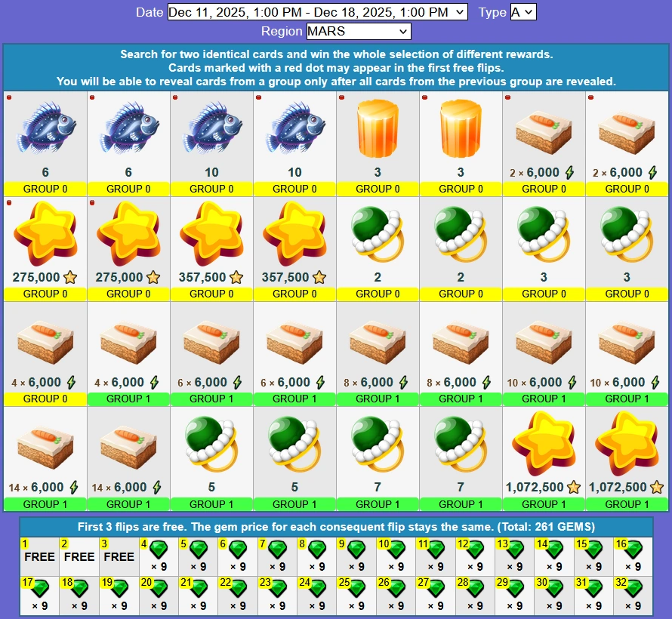Screen dimensions: 672x619
Task: Click the green gem for flip 26
Action: click(396, 589)
